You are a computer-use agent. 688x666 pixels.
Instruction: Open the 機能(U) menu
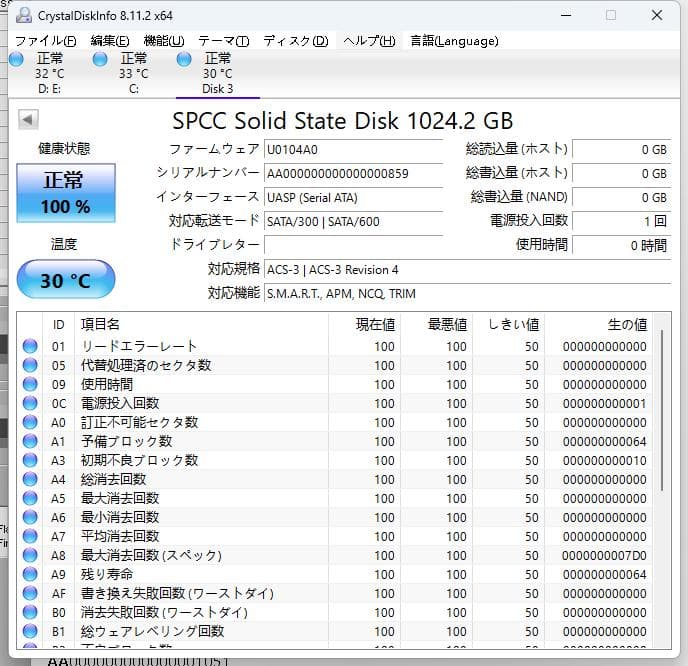pos(164,41)
